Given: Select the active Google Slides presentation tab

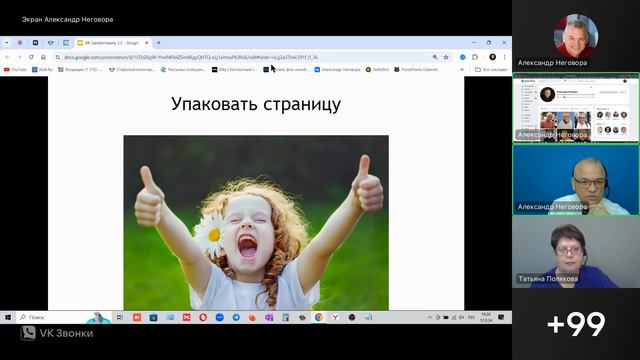Looking at the screenshot, I should click(x=112, y=43).
